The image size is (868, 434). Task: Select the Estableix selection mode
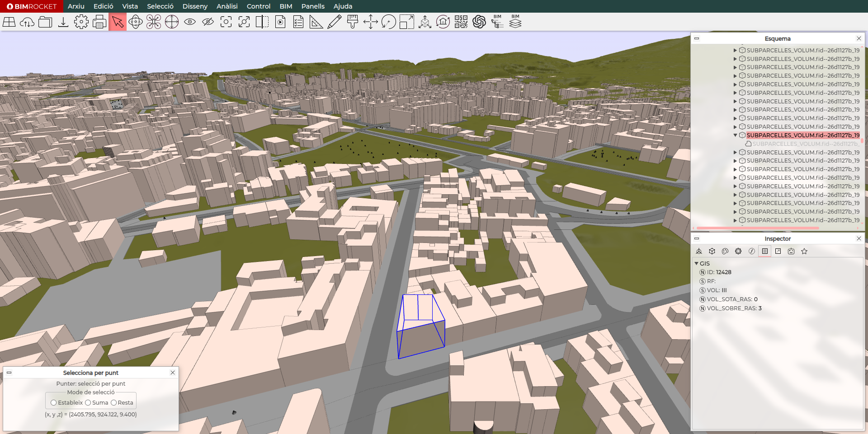54,403
